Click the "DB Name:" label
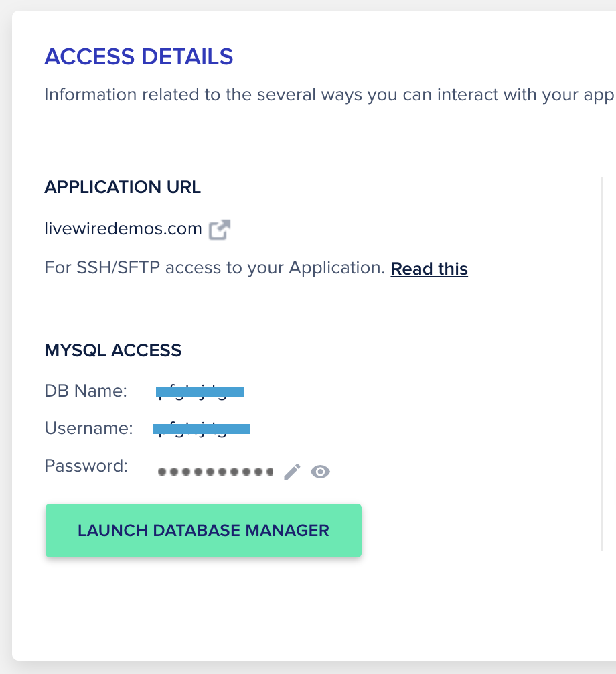The image size is (616, 674). tap(86, 391)
